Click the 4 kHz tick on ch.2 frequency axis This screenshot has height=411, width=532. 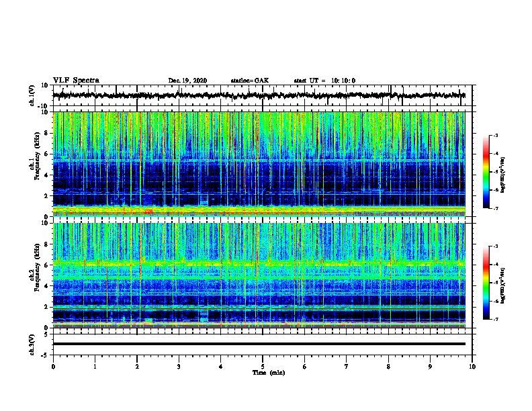click(x=46, y=286)
